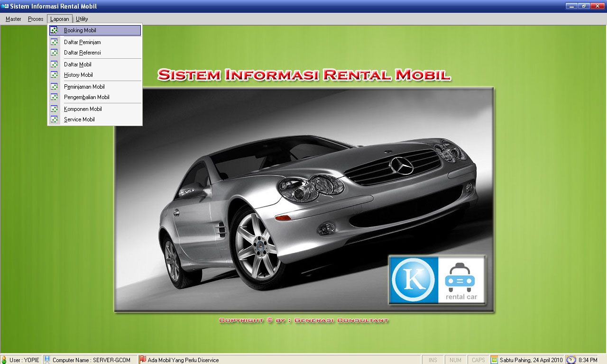Click the user icon in status bar

click(x=4, y=360)
